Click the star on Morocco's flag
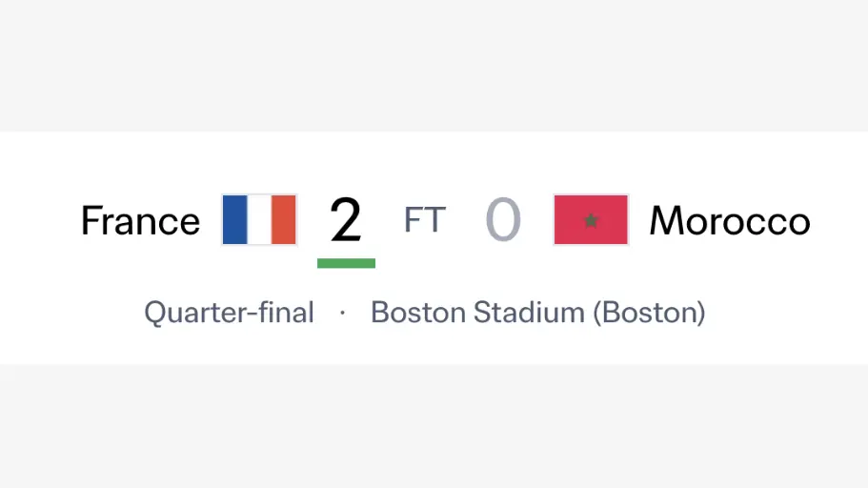Viewport: 868px width, 488px height. pos(591,220)
